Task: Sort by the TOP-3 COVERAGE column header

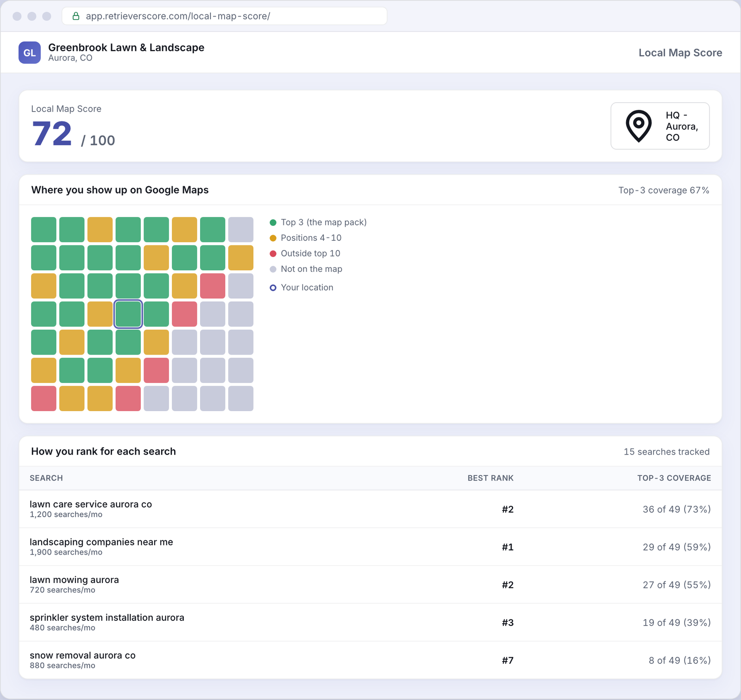Action: click(x=674, y=478)
